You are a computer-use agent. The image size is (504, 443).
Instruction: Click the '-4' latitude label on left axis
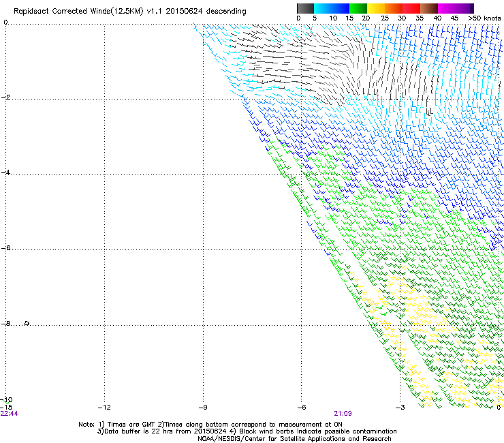click(x=5, y=172)
